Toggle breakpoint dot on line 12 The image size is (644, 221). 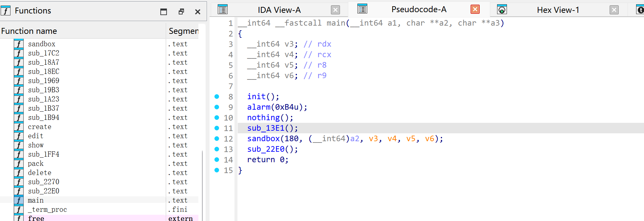coord(217,139)
